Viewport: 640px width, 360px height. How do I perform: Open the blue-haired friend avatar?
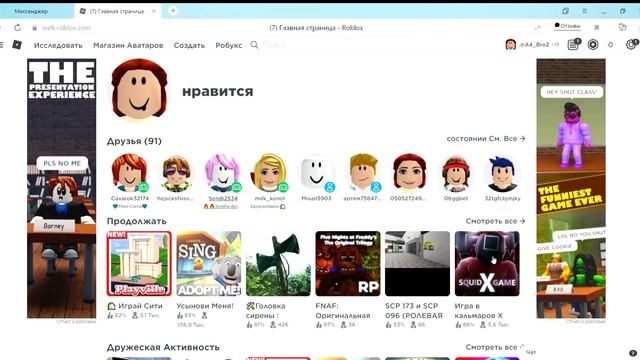[x=502, y=174]
